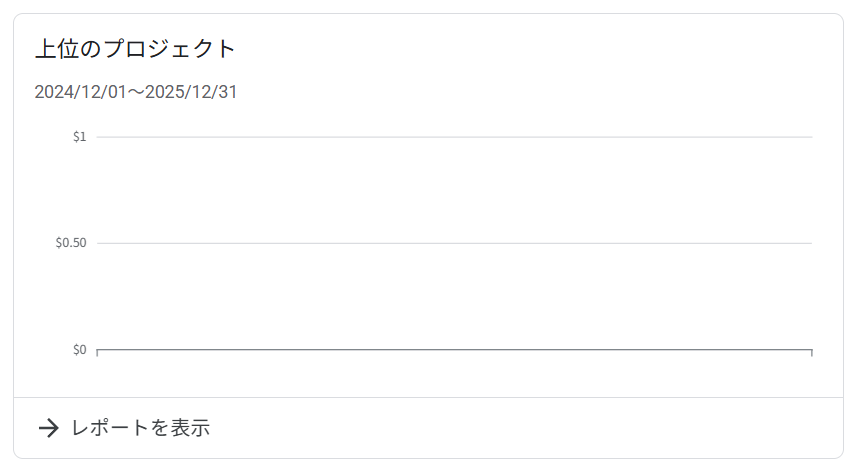Select the end date 2025/12/31
The image size is (867, 470).
(191, 93)
